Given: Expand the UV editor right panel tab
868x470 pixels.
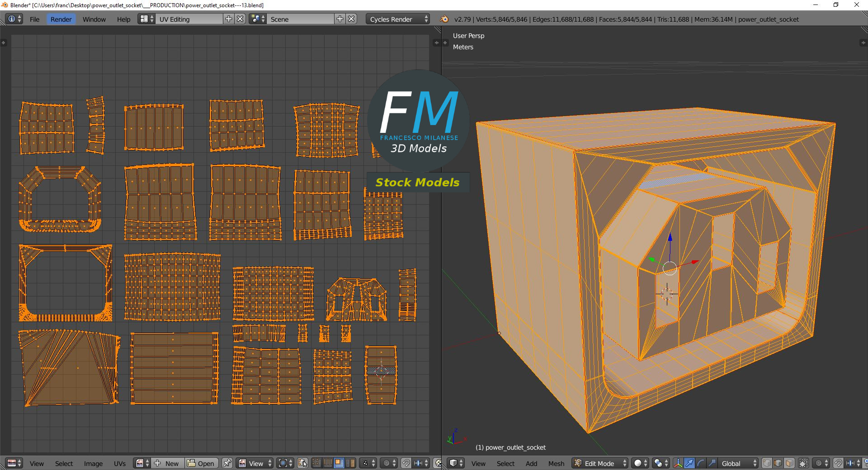Looking at the screenshot, I should pos(436,42).
